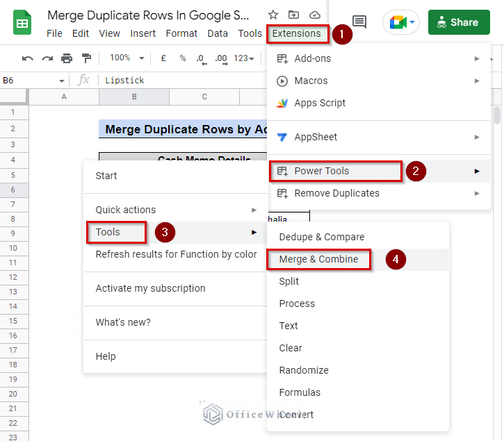
Task: Select Power Tools from Extensions menu
Action: (379, 172)
